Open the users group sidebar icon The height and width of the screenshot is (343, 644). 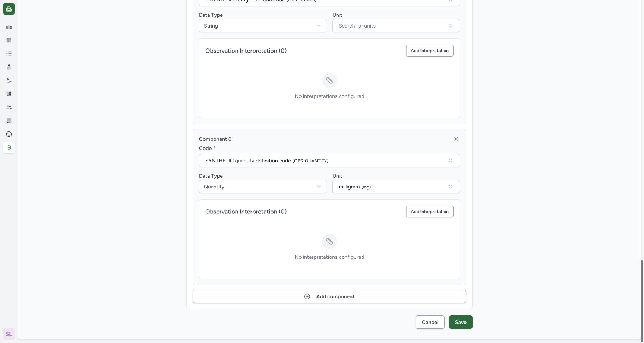(9, 107)
